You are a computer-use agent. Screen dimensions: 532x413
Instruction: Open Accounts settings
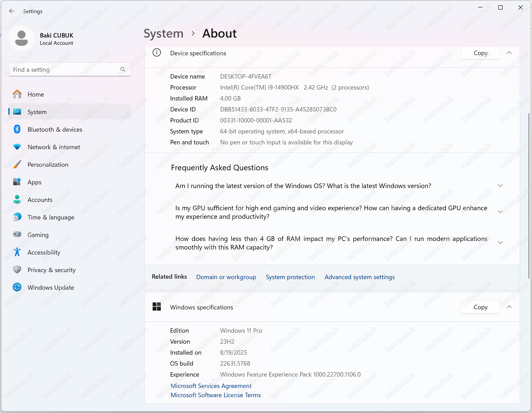(x=70, y=200)
